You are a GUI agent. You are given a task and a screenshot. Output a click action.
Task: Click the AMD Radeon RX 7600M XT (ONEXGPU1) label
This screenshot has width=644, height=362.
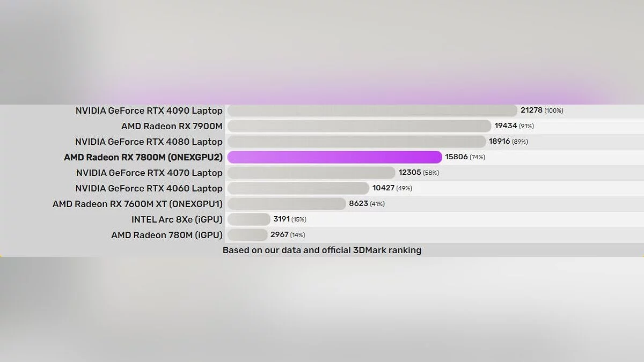point(137,204)
